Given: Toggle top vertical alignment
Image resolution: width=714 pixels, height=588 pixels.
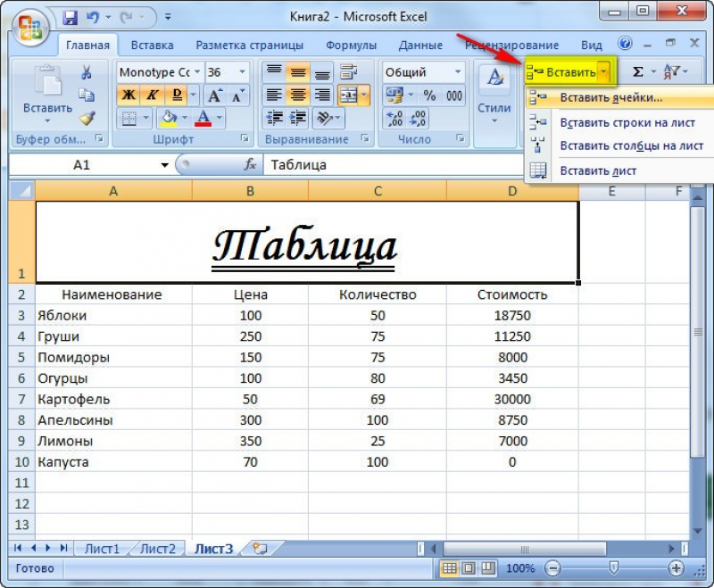Looking at the screenshot, I should coord(274,72).
